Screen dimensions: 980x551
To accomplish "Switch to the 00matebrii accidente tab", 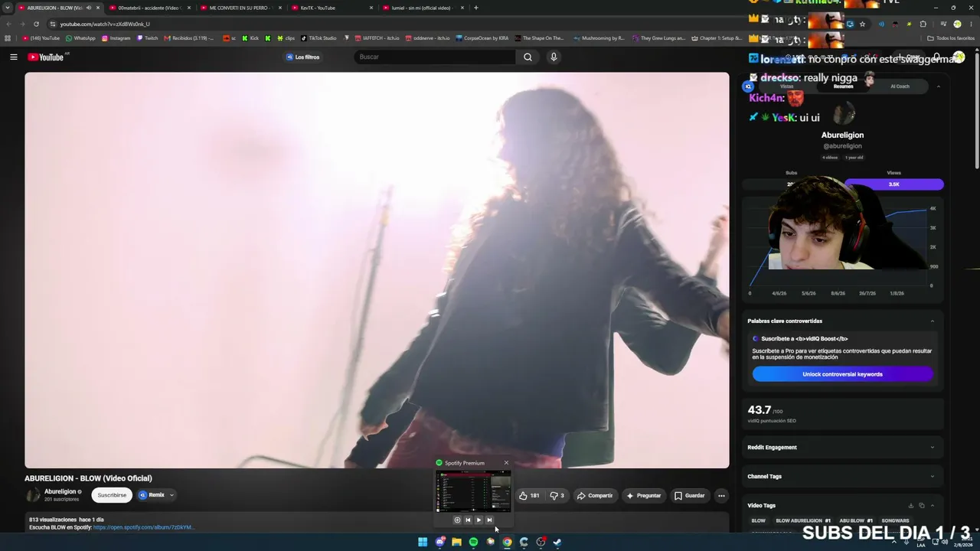I will pos(149,8).
